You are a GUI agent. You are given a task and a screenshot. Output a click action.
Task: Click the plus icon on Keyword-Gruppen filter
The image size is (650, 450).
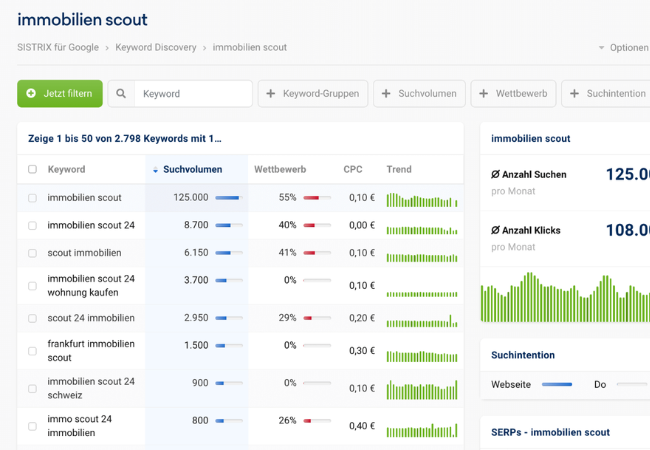click(271, 94)
